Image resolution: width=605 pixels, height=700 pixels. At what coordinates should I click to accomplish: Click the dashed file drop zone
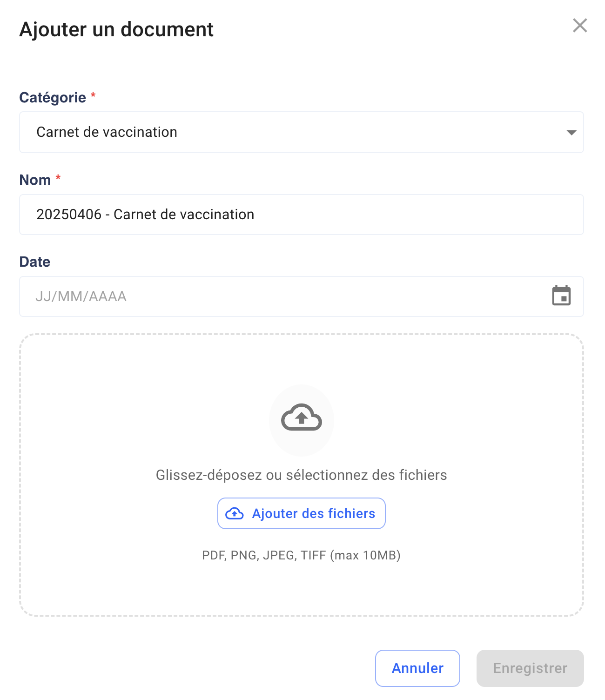(302, 475)
